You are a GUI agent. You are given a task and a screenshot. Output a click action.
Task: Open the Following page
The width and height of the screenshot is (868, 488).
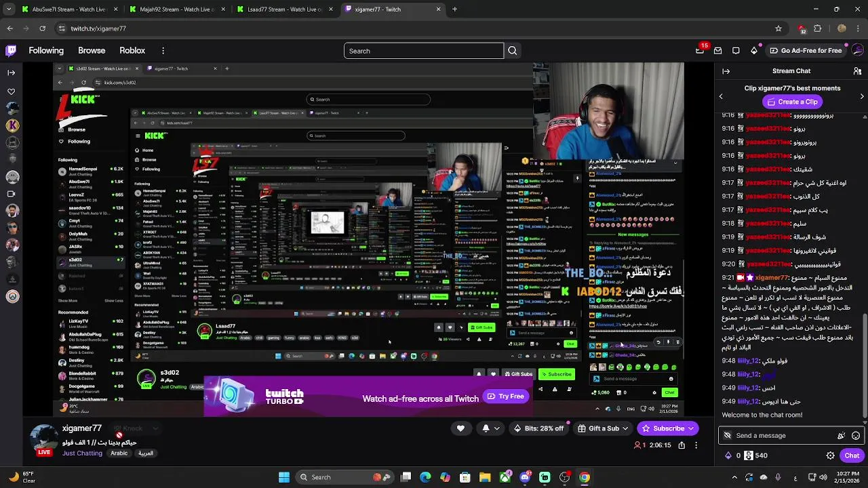[46, 51]
